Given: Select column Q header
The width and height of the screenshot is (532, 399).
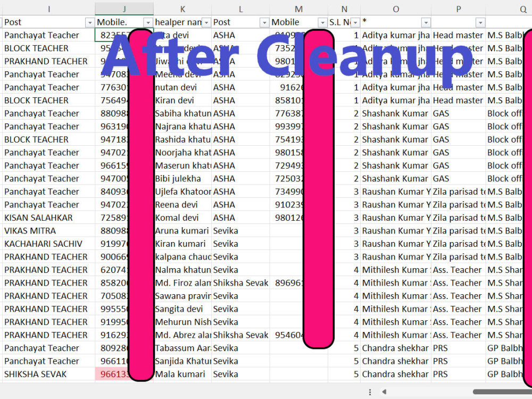Looking at the screenshot, I should coord(509,9).
